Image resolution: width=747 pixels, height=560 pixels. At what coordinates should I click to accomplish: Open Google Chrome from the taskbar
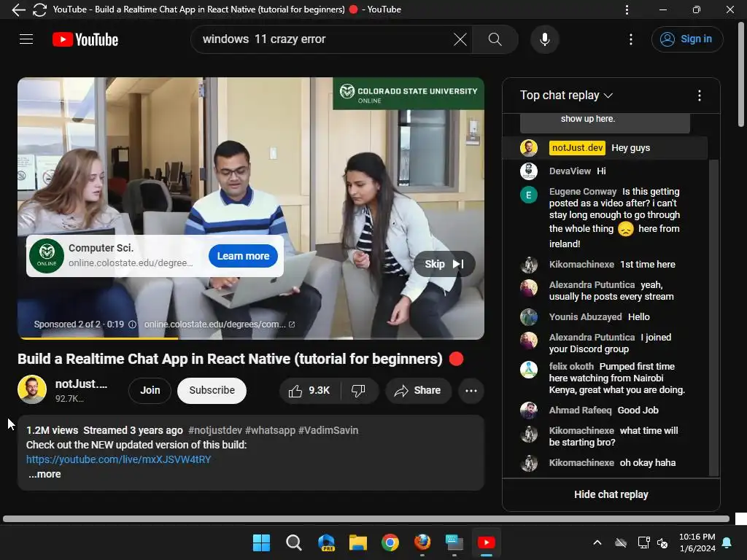click(x=390, y=542)
